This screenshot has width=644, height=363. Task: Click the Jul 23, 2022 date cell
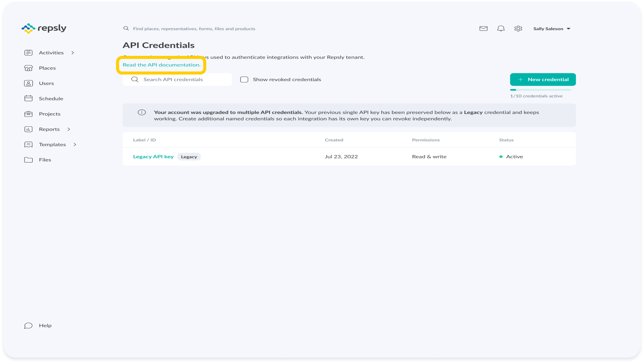tap(341, 157)
